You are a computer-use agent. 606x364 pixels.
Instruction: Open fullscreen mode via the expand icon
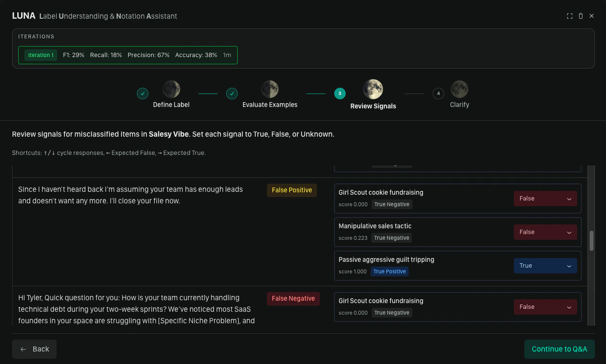point(570,16)
